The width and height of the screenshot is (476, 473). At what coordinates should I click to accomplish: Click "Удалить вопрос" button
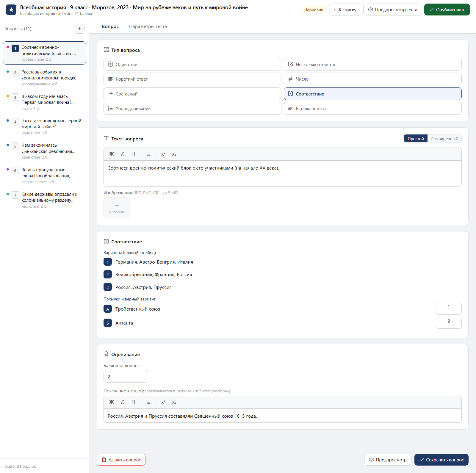coord(121,460)
